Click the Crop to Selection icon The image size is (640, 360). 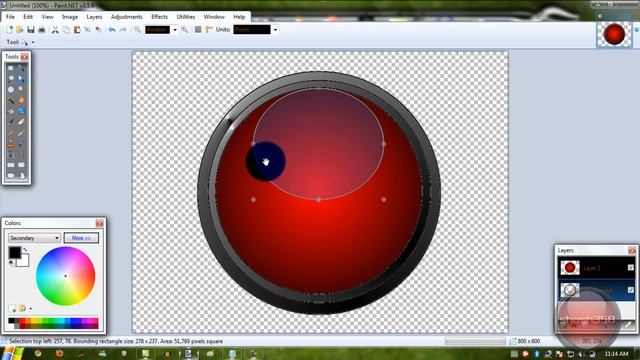87,29
